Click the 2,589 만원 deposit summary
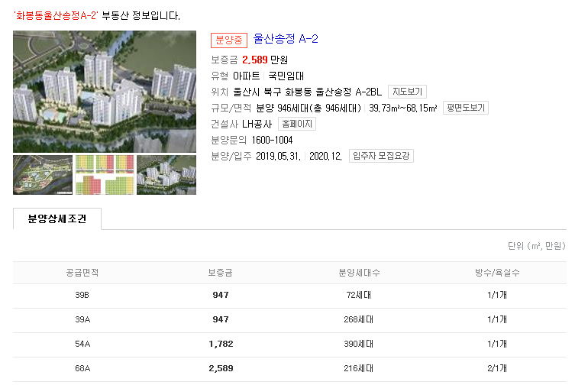 coord(265,60)
